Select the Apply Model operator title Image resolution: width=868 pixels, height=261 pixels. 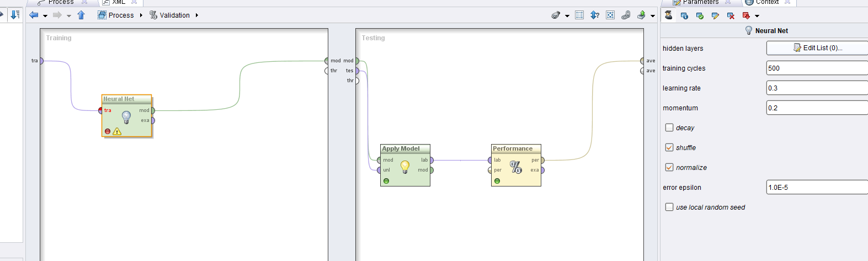point(401,148)
